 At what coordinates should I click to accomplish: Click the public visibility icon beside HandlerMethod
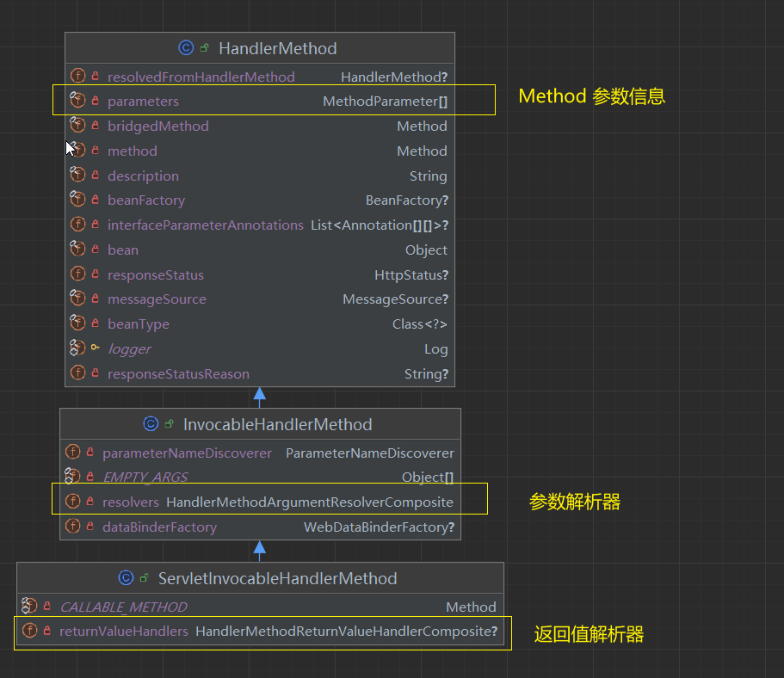click(204, 48)
